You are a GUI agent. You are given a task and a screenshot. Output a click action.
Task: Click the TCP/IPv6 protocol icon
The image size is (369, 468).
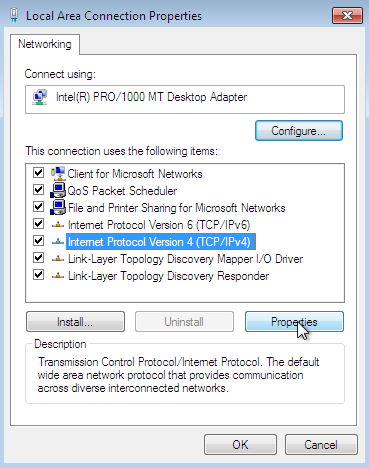(x=58, y=225)
